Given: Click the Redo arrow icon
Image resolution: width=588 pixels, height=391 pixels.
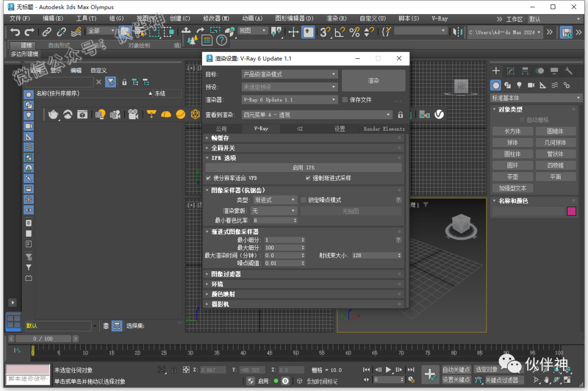Looking at the screenshot, I should (29, 32).
